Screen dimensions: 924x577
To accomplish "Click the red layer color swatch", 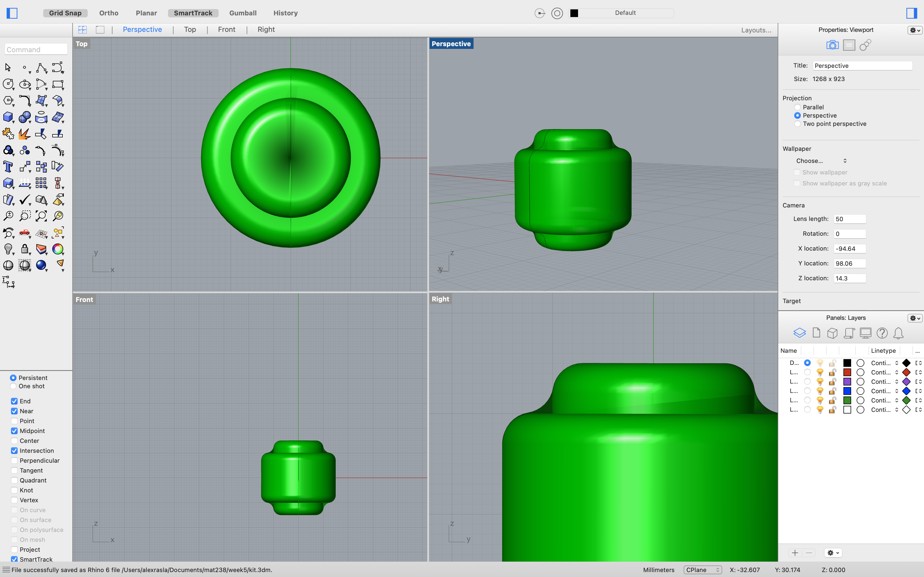I will tap(847, 372).
